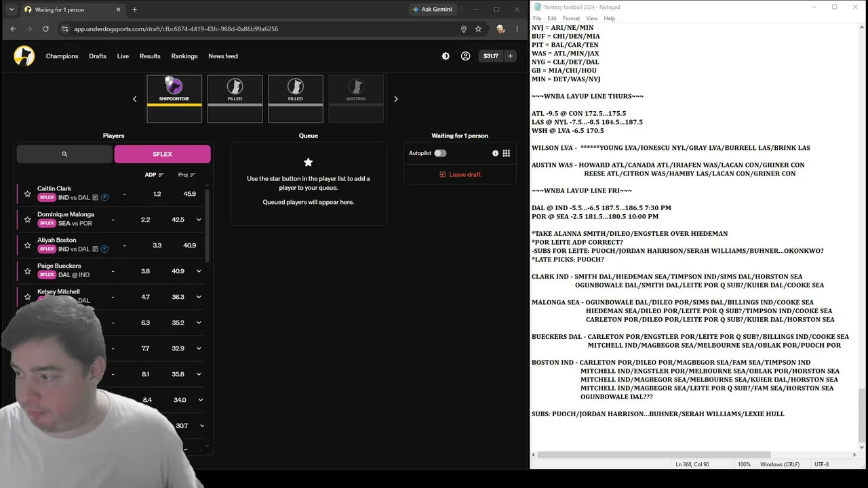The width and height of the screenshot is (868, 488).
Task: Open the player search box
Action: pos(64,154)
